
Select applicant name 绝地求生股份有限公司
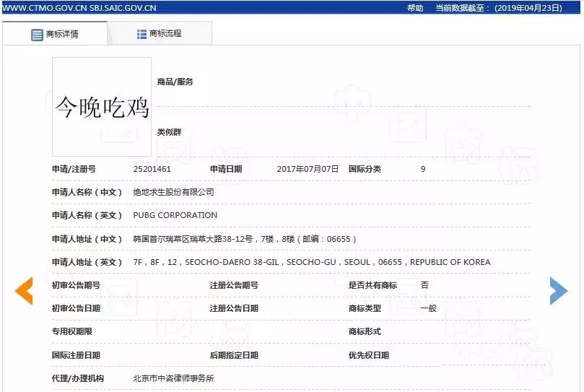tap(173, 192)
